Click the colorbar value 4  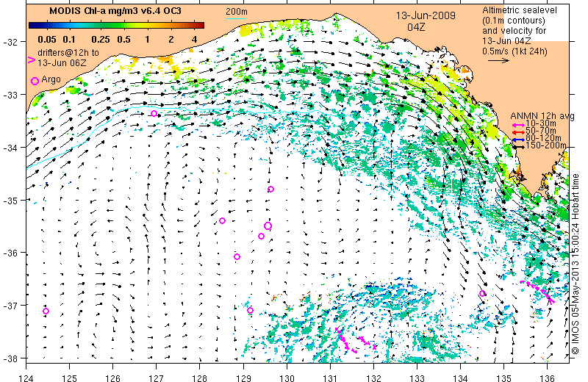coord(194,40)
